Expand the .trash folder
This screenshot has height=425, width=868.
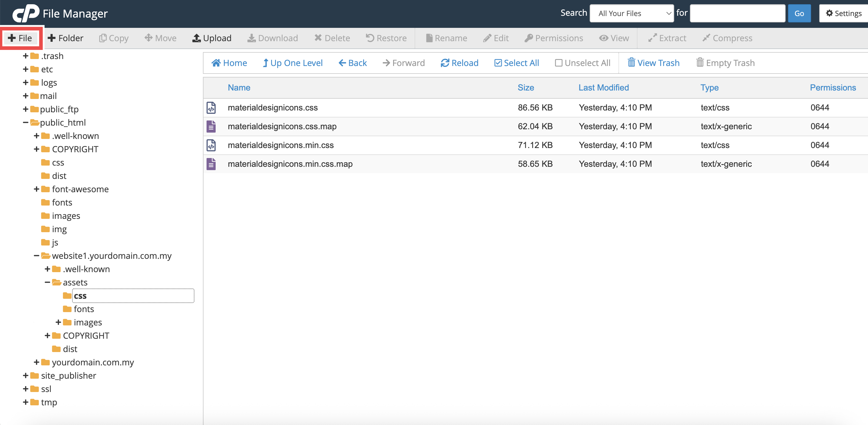click(x=26, y=56)
